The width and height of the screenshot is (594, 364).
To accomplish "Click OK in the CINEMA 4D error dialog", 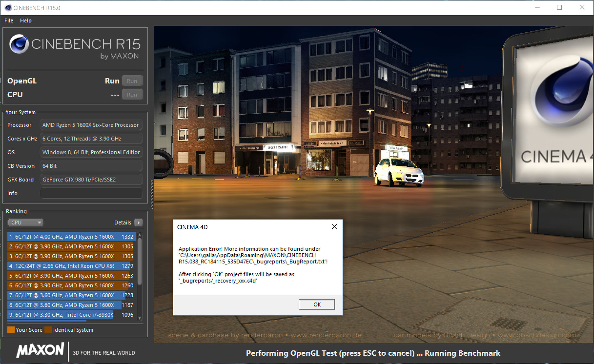I will tap(317, 304).
